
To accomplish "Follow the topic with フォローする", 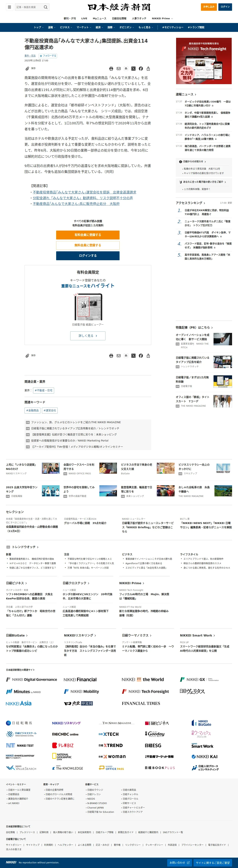I will pos(48,56).
